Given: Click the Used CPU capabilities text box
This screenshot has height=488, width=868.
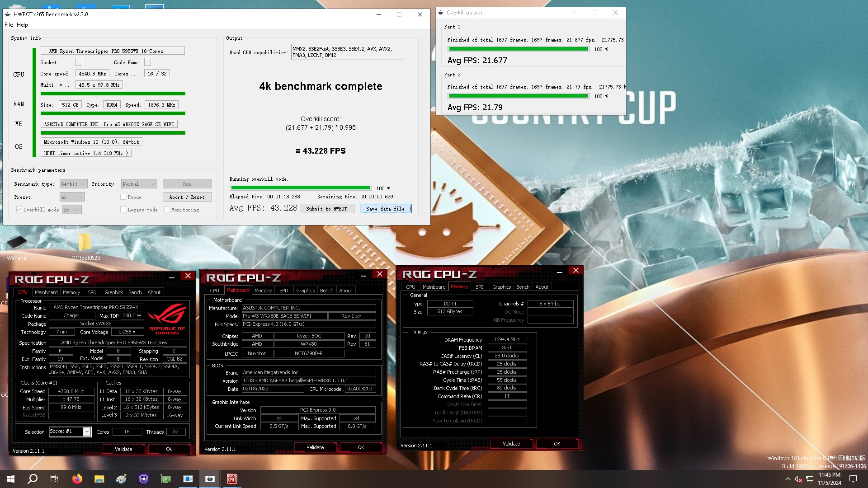Looking at the screenshot, I should tap(347, 52).
